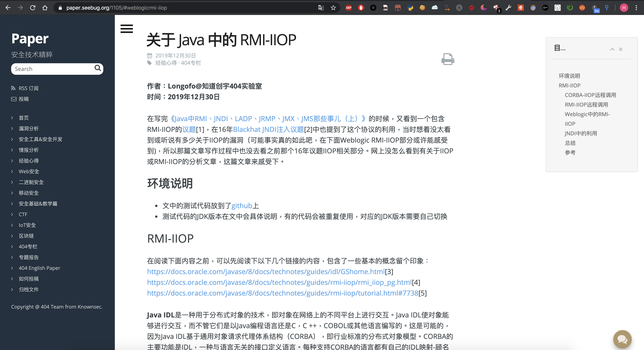644x350 pixels.
Task: Open the github link
Action: [x=242, y=206]
